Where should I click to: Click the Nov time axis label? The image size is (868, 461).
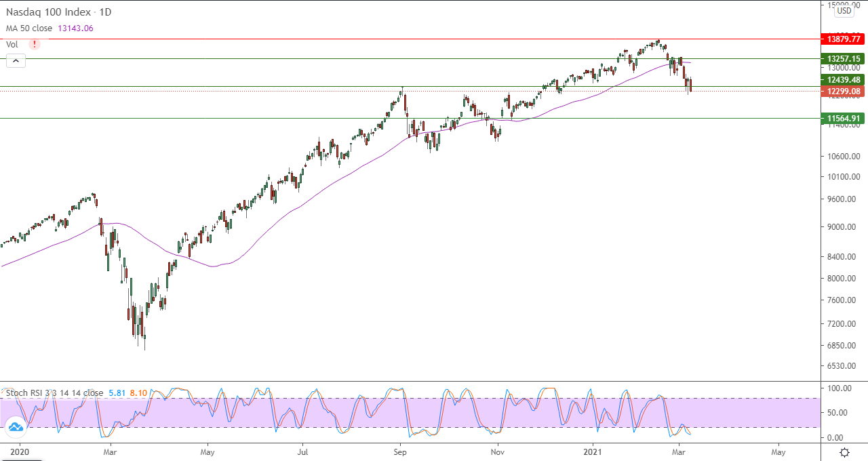click(x=498, y=451)
